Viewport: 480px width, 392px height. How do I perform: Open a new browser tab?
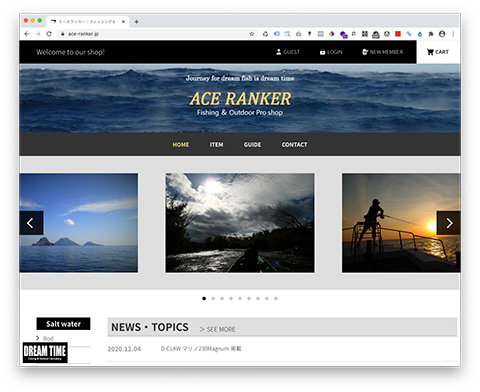(136, 22)
